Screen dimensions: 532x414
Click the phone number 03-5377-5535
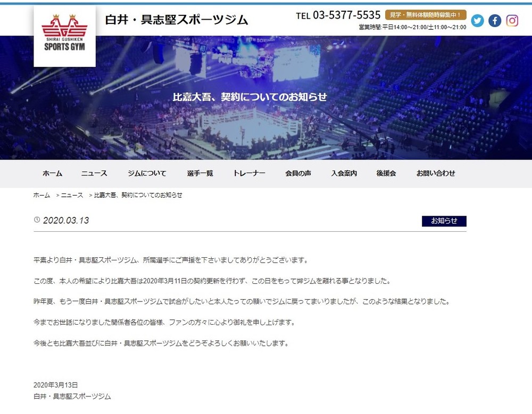[346, 15]
